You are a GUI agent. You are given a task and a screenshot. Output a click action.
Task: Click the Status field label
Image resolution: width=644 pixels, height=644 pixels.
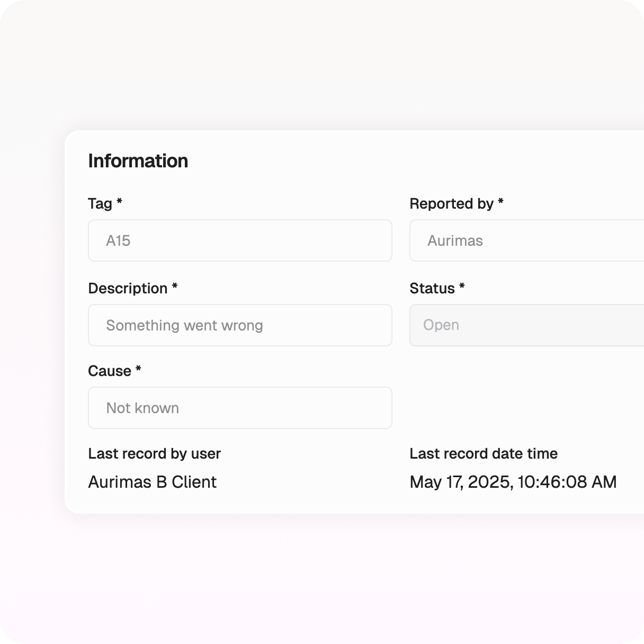click(432, 289)
